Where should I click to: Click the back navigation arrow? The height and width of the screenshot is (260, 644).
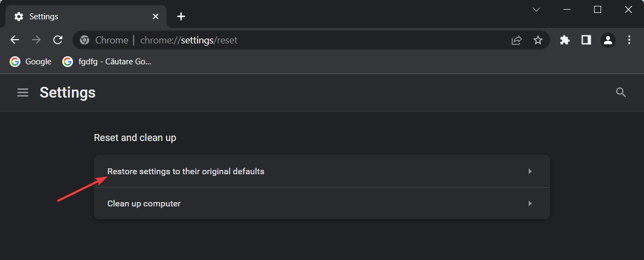[15, 40]
